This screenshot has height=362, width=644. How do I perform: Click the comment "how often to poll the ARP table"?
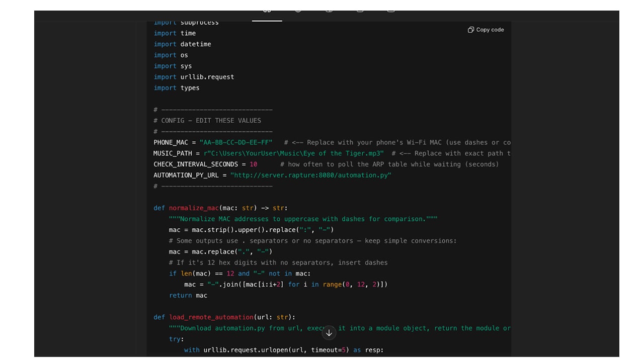tap(389, 164)
